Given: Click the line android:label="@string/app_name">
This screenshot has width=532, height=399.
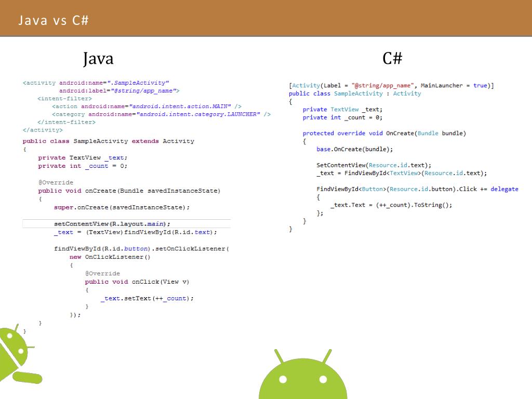Looking at the screenshot, I should [119, 90].
